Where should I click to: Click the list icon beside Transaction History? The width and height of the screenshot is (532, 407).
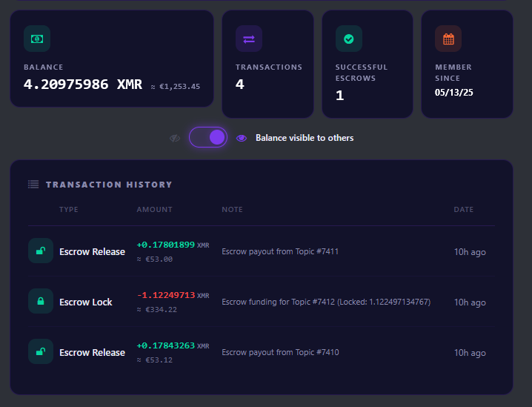33,185
